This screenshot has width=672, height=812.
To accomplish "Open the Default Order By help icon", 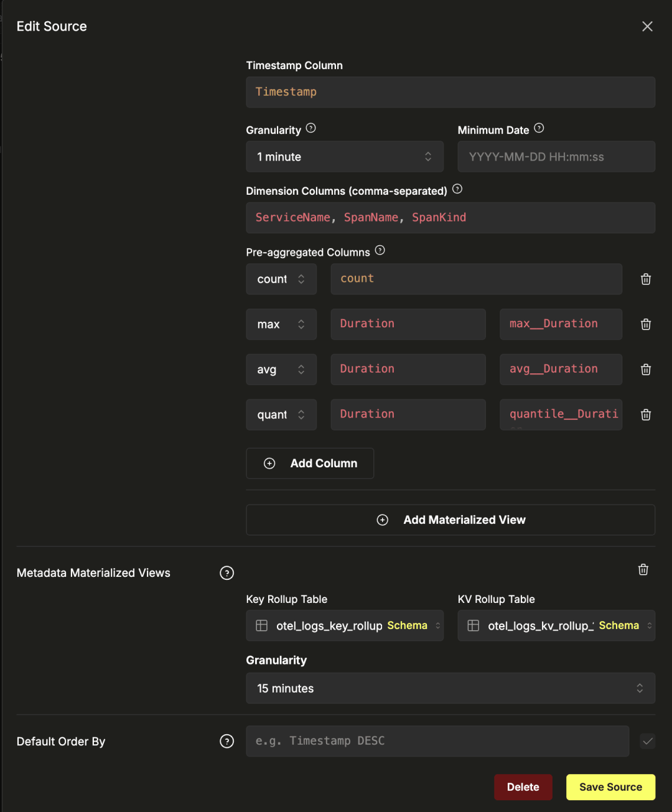I will pos(227,741).
